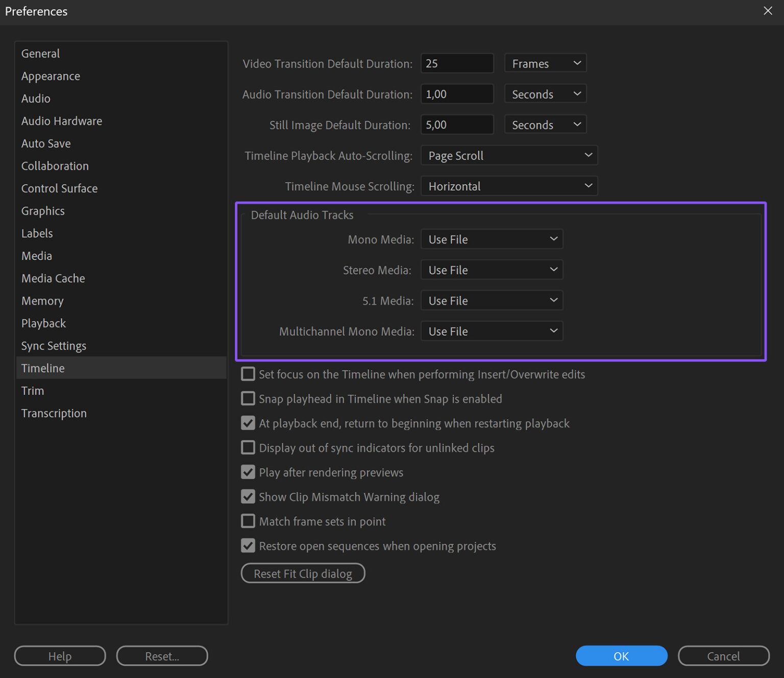Screen dimensions: 784x678
Task: Disable the Show Clip Mismatch Warning dialog option
Action: 248,496
